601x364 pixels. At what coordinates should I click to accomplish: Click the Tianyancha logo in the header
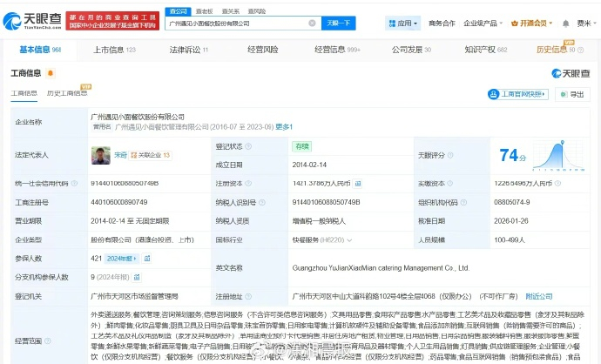click(x=32, y=21)
